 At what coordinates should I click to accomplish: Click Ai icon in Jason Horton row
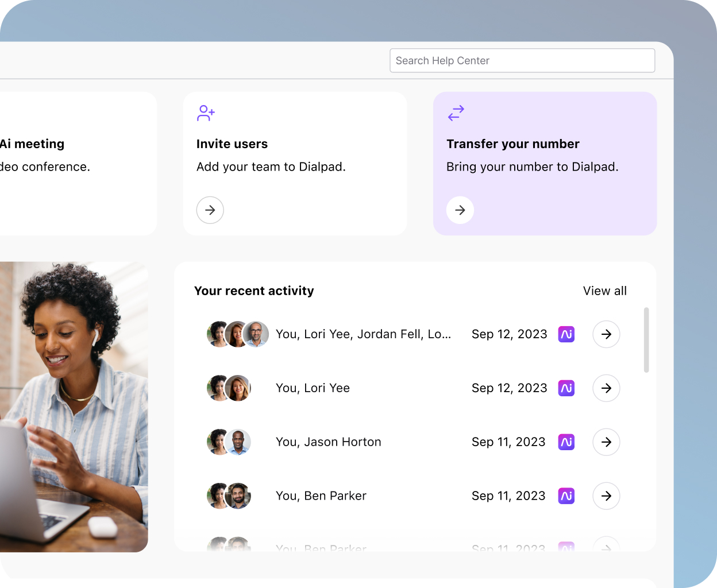(566, 442)
